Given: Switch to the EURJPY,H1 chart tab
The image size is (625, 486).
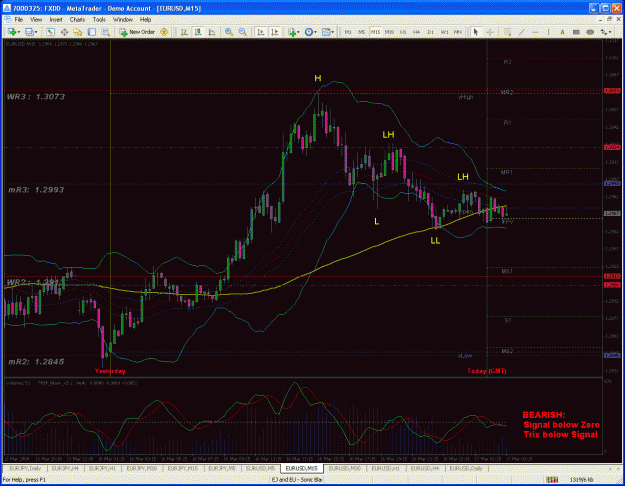Looking at the screenshot, I should click(x=102, y=468).
